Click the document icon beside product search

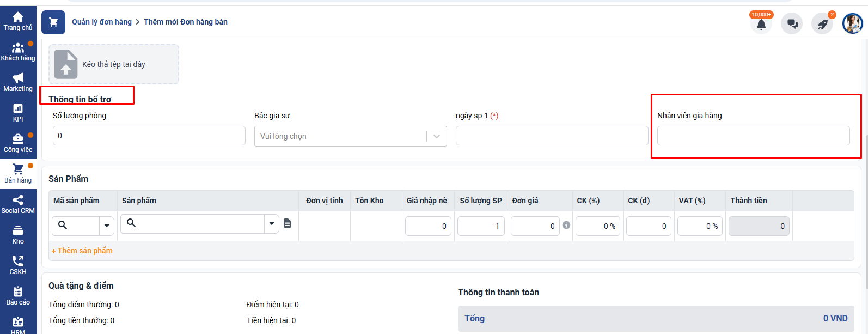pyautogui.click(x=288, y=223)
